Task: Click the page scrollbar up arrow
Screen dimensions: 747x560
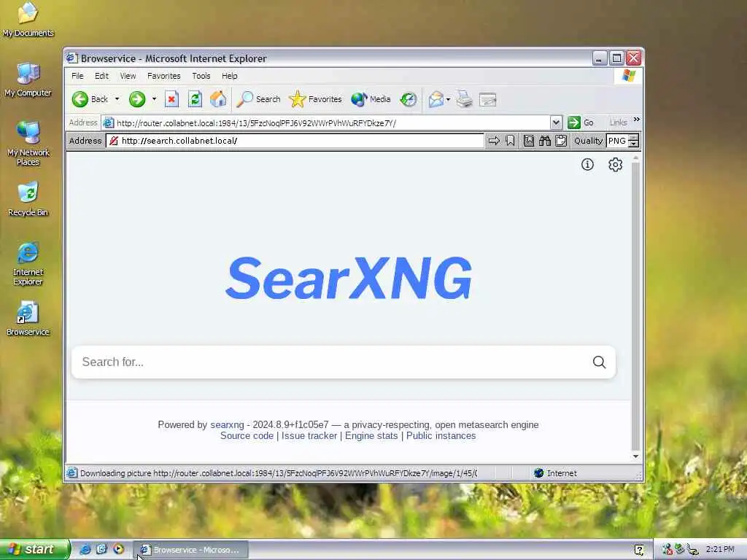Action: [x=635, y=158]
